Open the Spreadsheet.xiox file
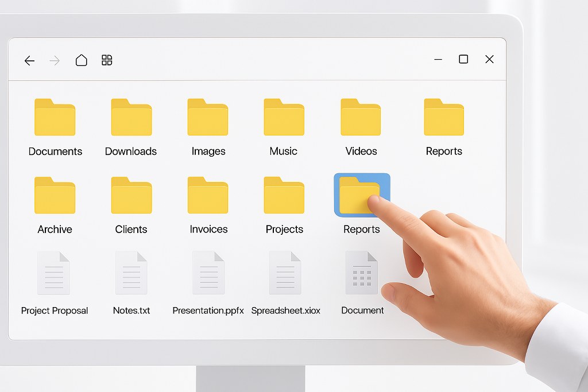Viewport: 588px width, 392px height. coord(285,273)
